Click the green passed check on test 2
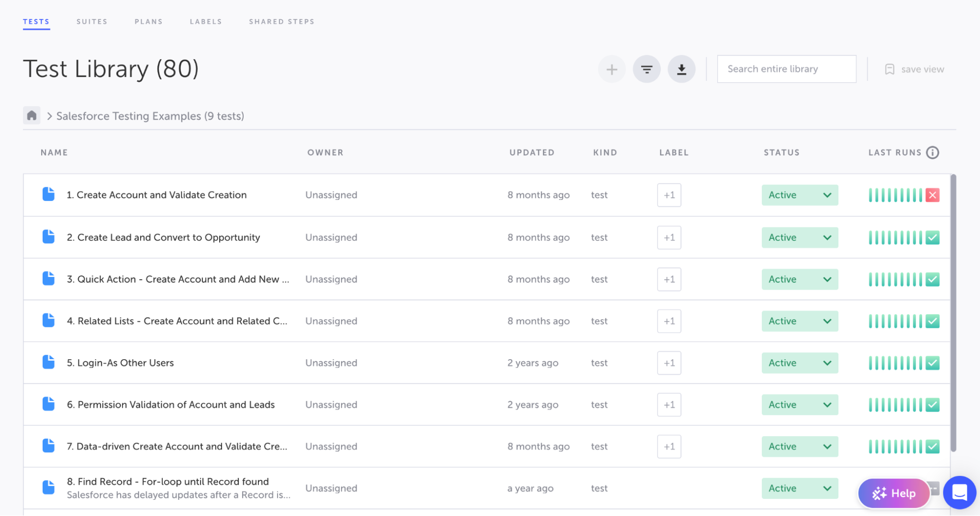The image size is (980, 516). tap(932, 237)
